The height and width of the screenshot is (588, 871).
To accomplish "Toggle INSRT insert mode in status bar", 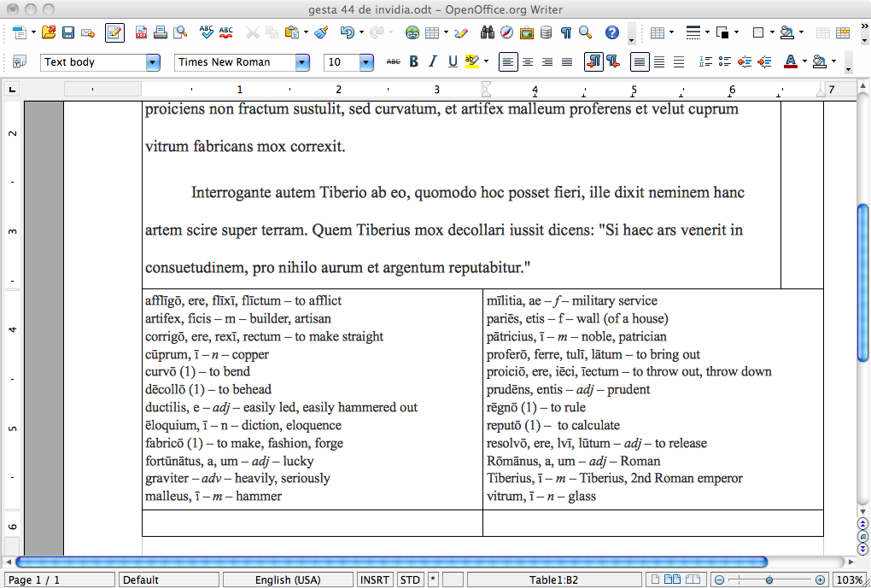I will [x=375, y=580].
